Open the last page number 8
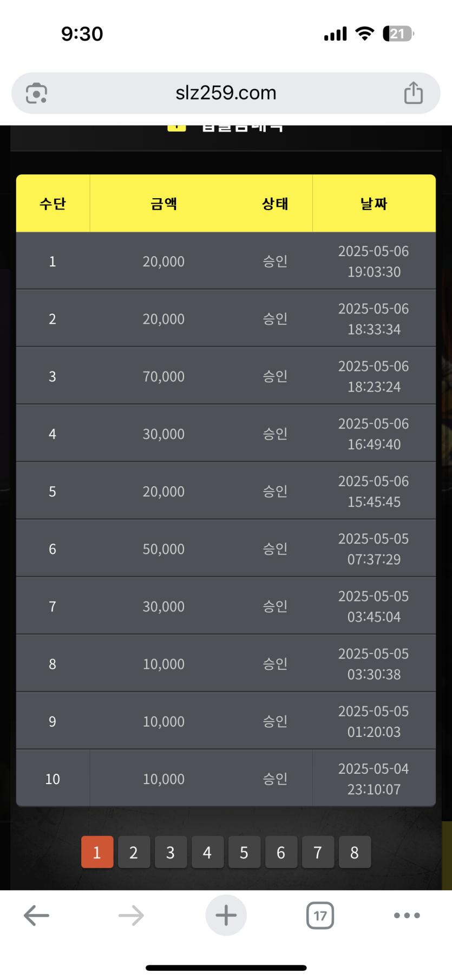Image resolution: width=452 pixels, height=980 pixels. pyautogui.click(x=355, y=852)
